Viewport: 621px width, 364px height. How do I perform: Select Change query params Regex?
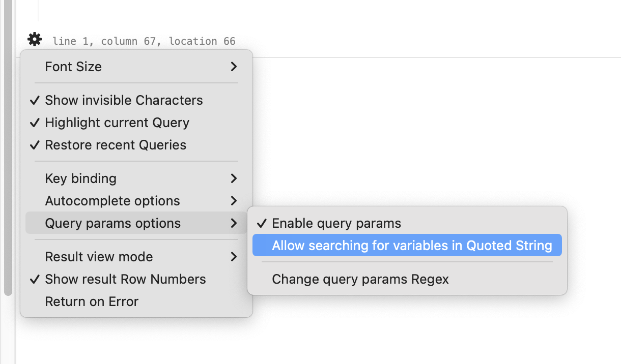point(360,279)
